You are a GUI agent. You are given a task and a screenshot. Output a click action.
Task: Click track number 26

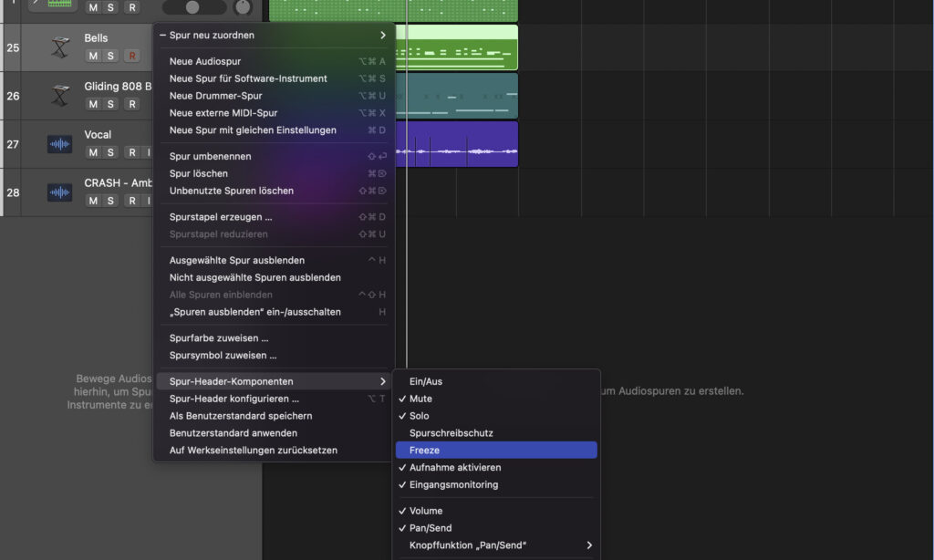pos(13,96)
